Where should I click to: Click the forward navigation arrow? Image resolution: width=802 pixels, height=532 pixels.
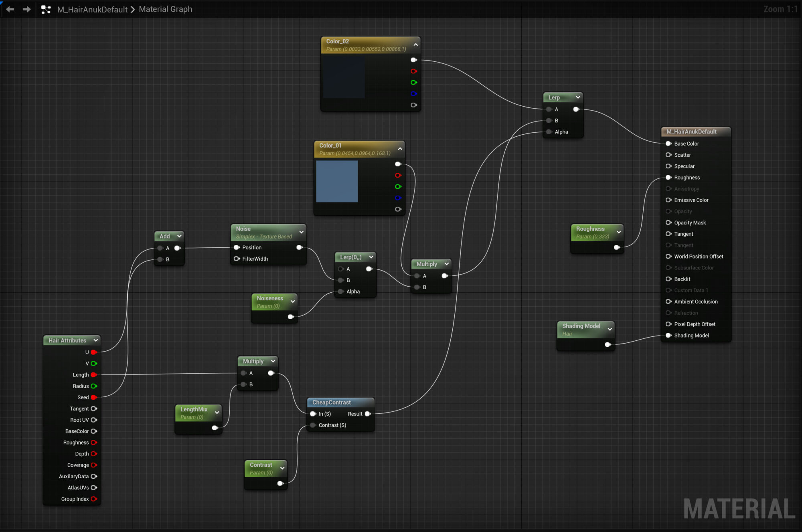pos(26,9)
